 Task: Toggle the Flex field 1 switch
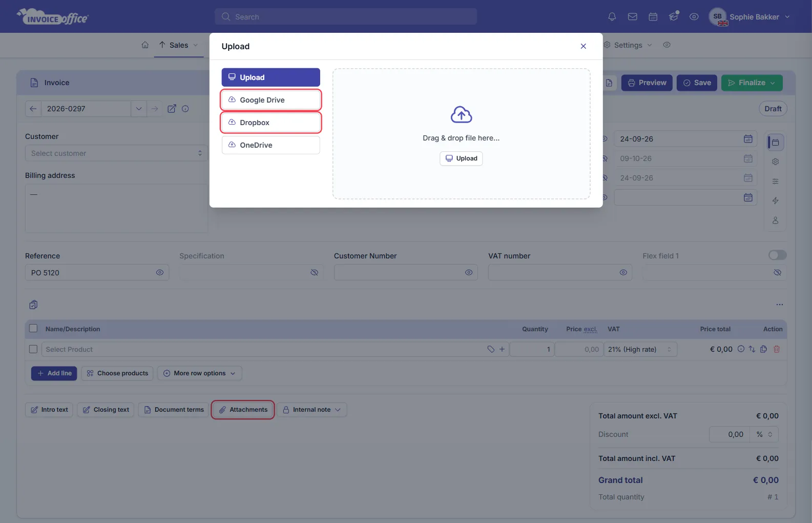coord(777,255)
